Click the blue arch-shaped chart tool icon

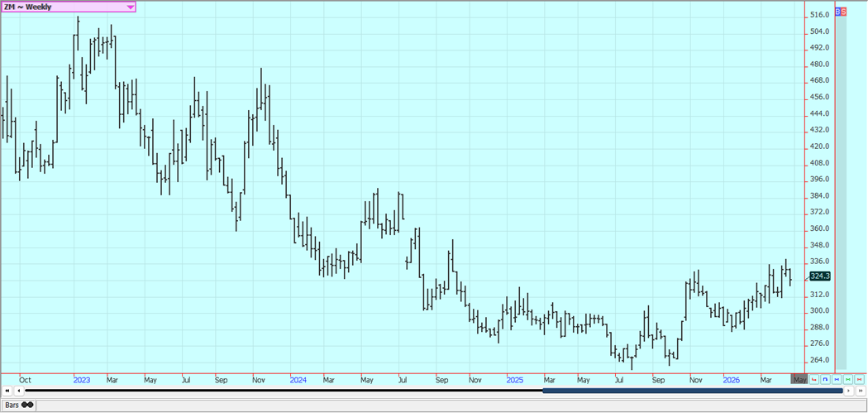825,379
